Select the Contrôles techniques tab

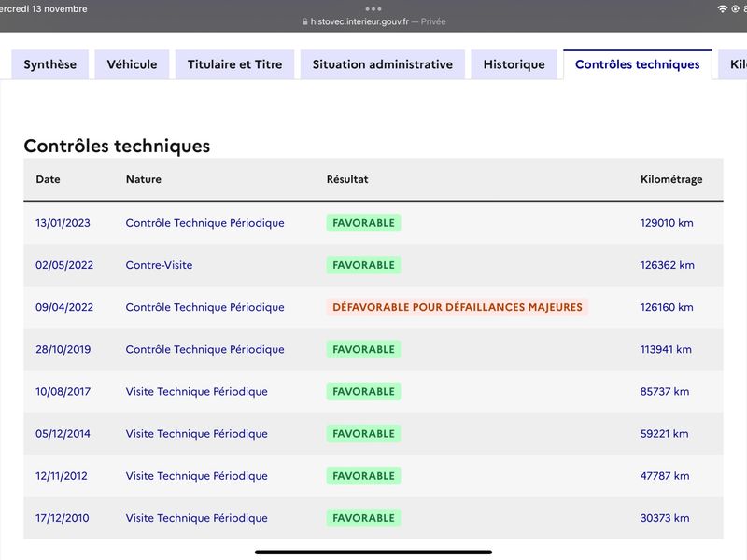638,64
